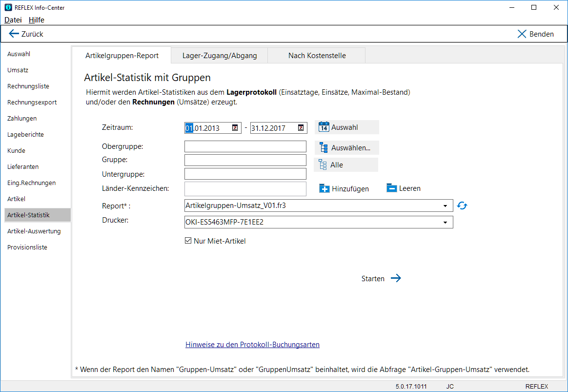Refresh the report list with reload icon
The image size is (568, 392).
(x=462, y=206)
